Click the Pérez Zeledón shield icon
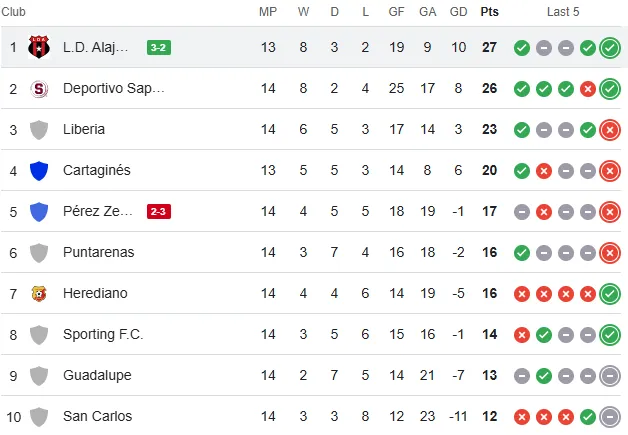This screenshot has height=435, width=628. pos(39,211)
